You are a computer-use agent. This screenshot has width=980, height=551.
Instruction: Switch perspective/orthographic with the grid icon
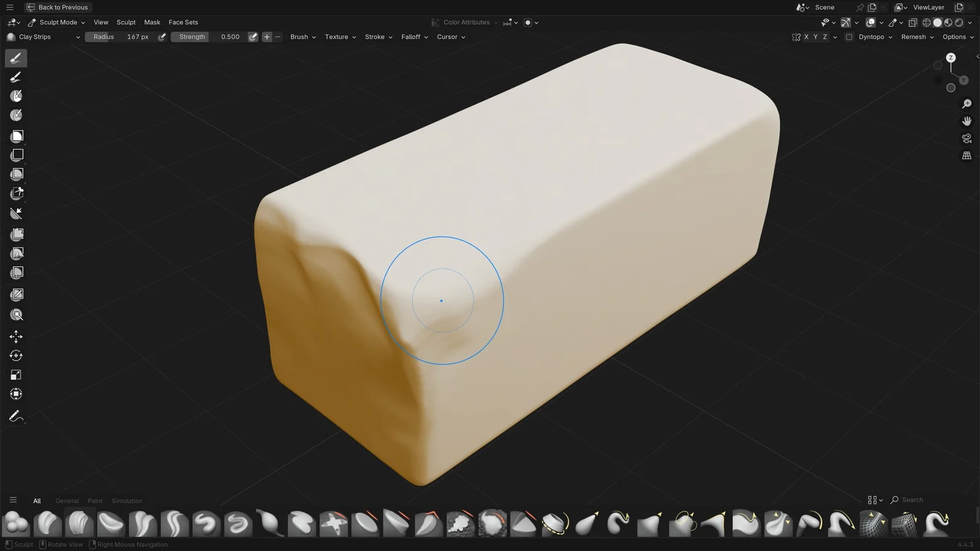967,156
